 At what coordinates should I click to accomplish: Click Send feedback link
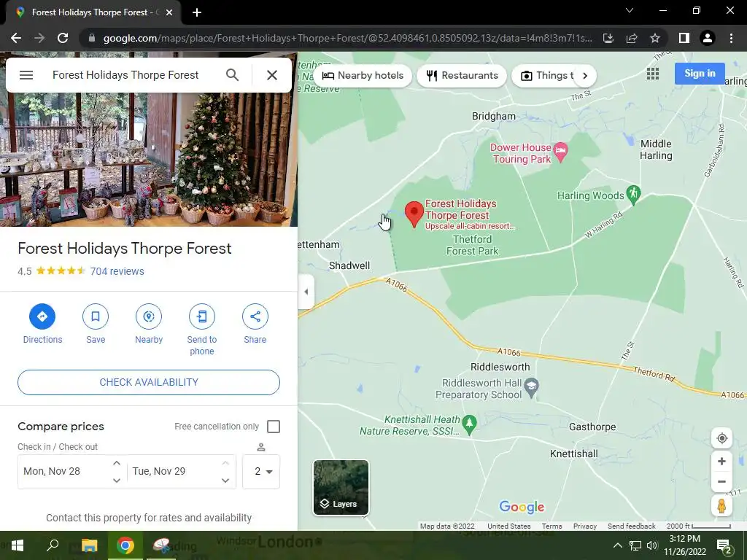(631, 526)
